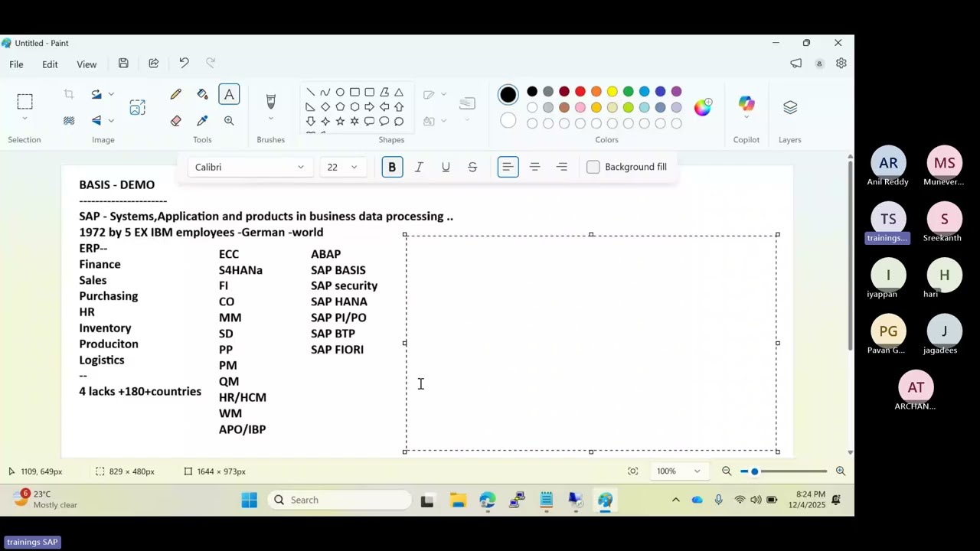
Task: Select the Text tool
Action: point(229,94)
